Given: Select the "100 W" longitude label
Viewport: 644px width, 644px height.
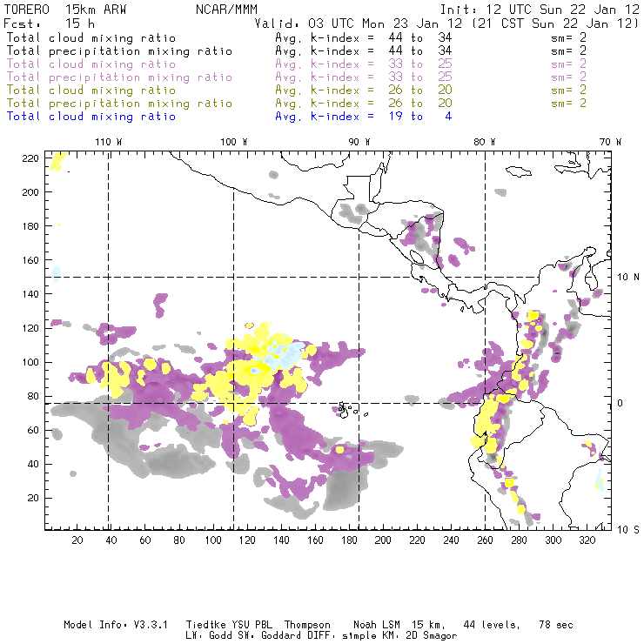Looking at the screenshot, I should pyautogui.click(x=234, y=142).
